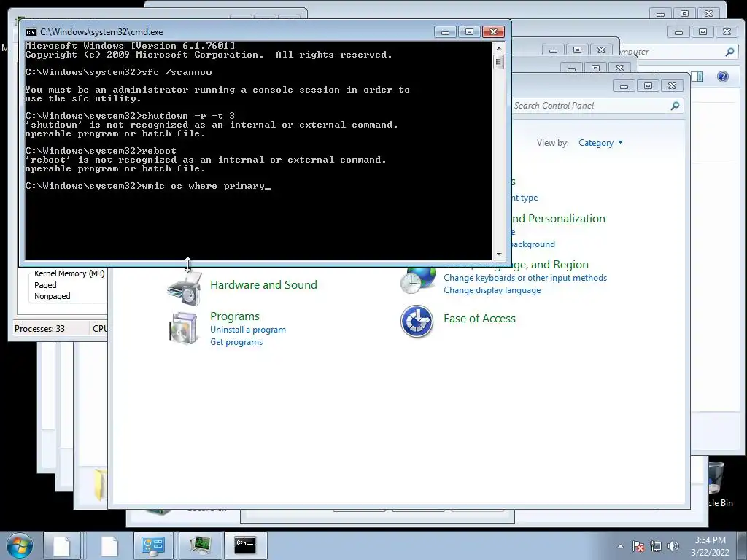Image resolution: width=747 pixels, height=560 pixels.
Task: Click the magnifier icon in Search Control Panel
Action: click(x=675, y=106)
